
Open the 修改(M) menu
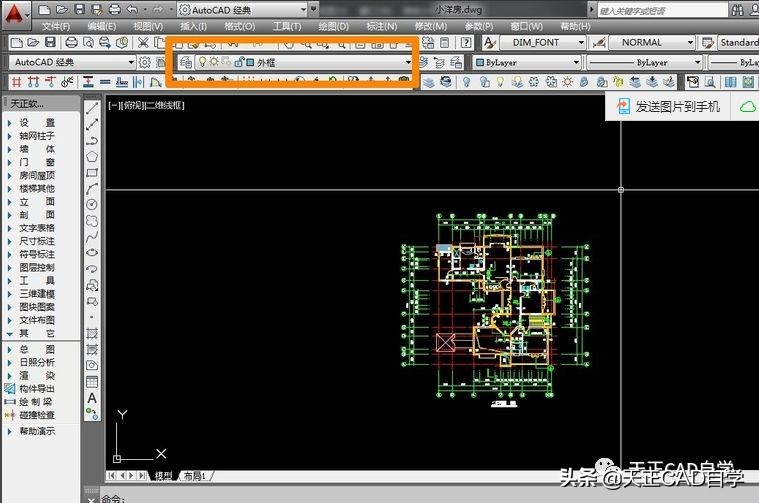(x=431, y=26)
